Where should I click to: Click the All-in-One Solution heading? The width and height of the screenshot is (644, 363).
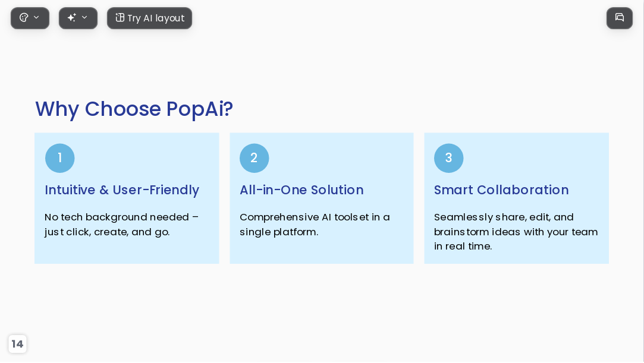301,190
